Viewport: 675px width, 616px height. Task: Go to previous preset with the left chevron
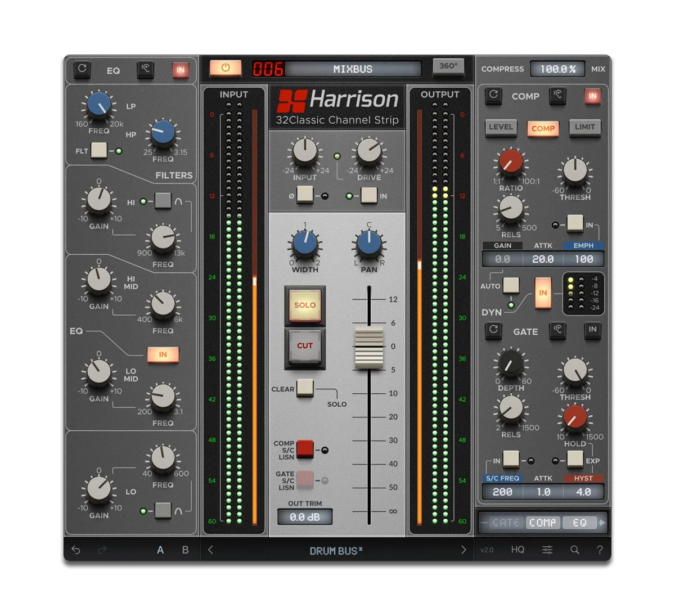tap(210, 550)
